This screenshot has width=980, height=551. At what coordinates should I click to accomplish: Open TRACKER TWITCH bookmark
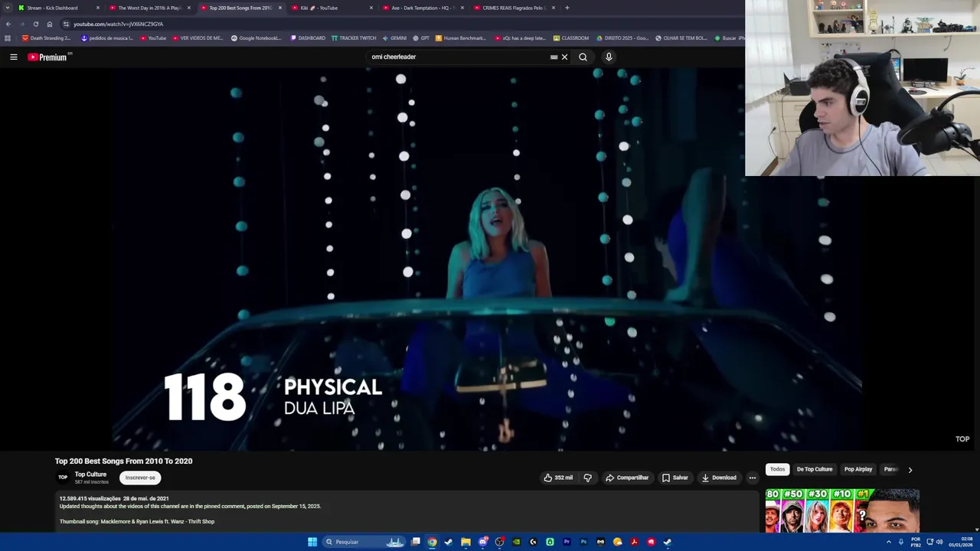click(354, 37)
